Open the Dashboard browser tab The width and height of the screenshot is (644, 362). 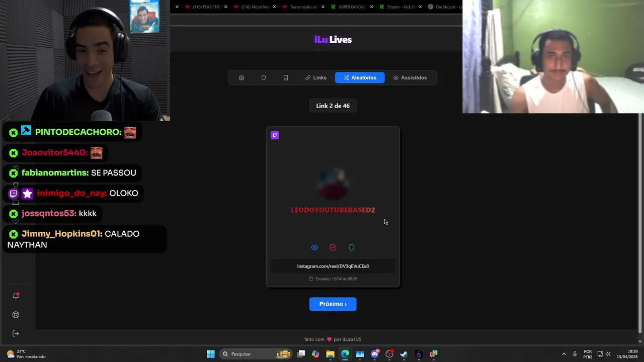tap(445, 7)
